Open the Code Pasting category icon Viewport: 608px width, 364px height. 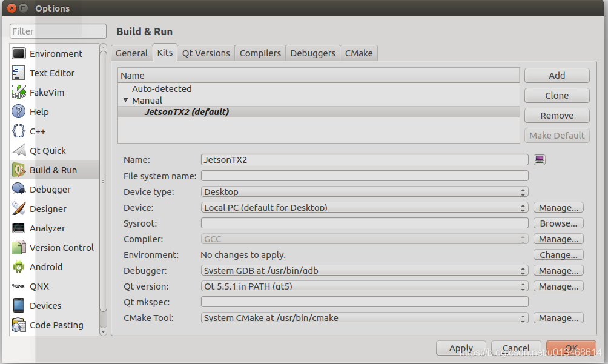click(19, 325)
